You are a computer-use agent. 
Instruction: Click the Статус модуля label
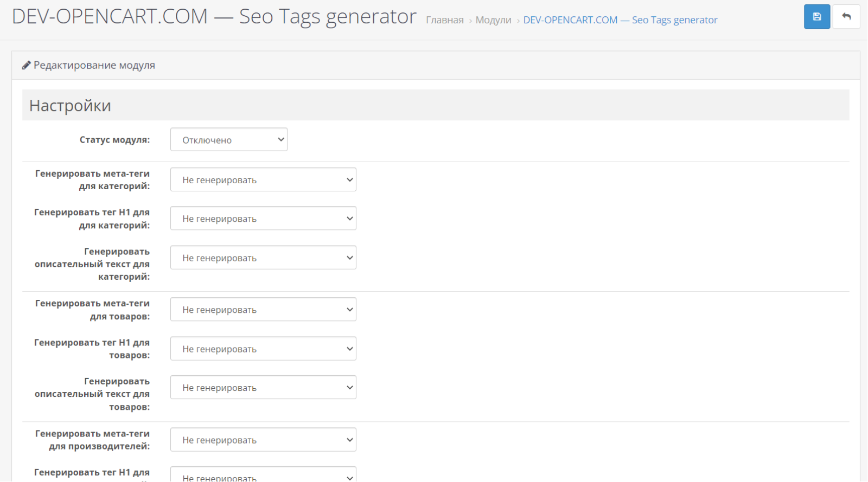pyautogui.click(x=114, y=140)
